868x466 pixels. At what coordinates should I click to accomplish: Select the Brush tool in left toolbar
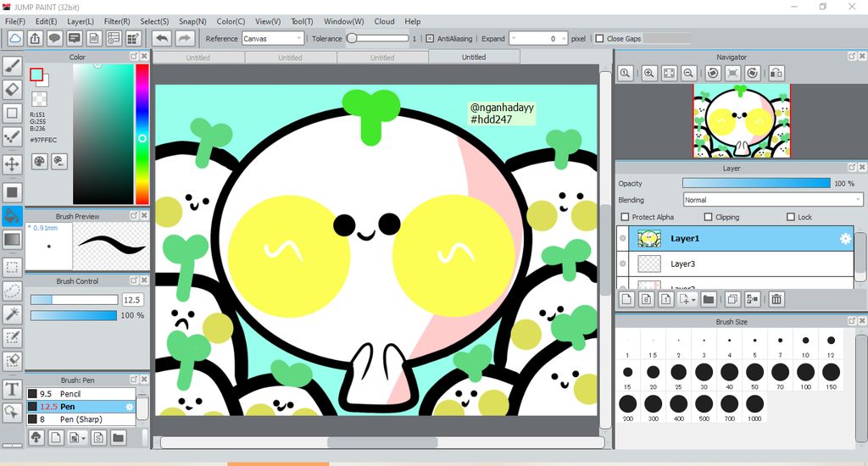point(12,66)
